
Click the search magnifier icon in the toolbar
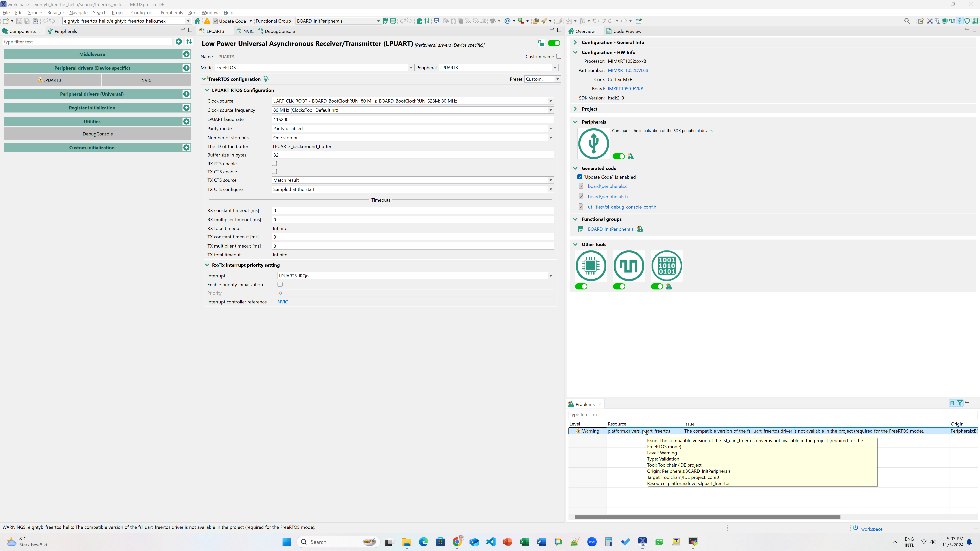pos(907,21)
